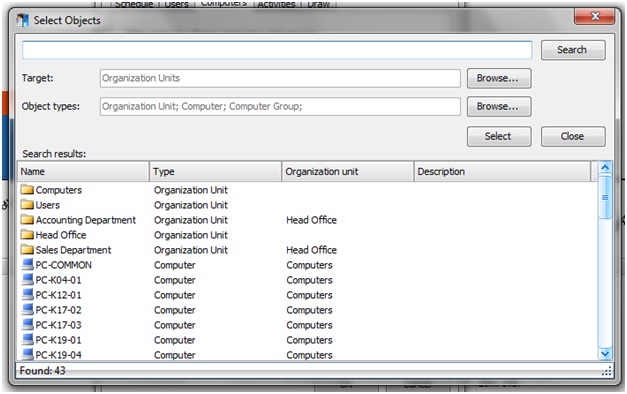Click the Target field showing Organization Units

pos(280,78)
